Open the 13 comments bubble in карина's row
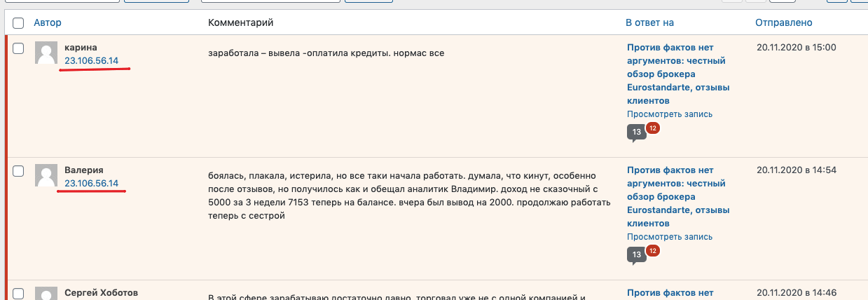 pyautogui.click(x=636, y=132)
